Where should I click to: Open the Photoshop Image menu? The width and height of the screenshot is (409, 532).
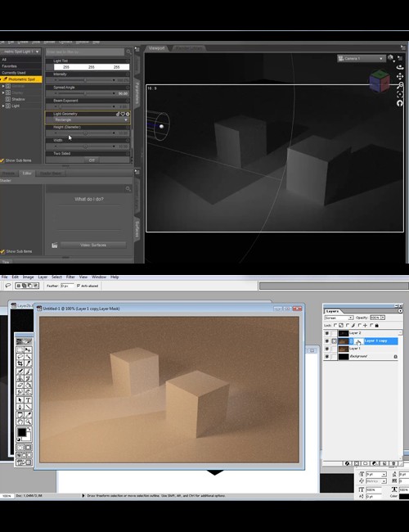(28, 277)
